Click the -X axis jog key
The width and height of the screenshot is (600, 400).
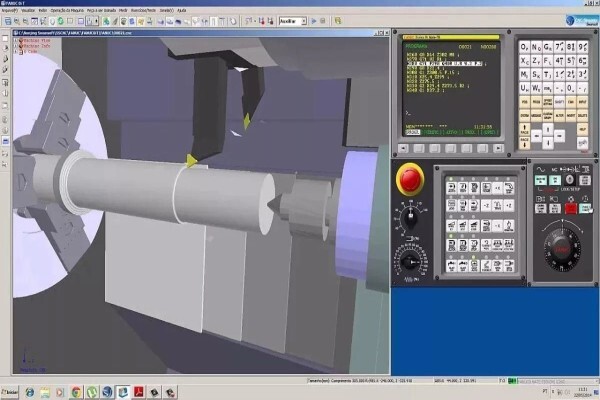coord(497,226)
